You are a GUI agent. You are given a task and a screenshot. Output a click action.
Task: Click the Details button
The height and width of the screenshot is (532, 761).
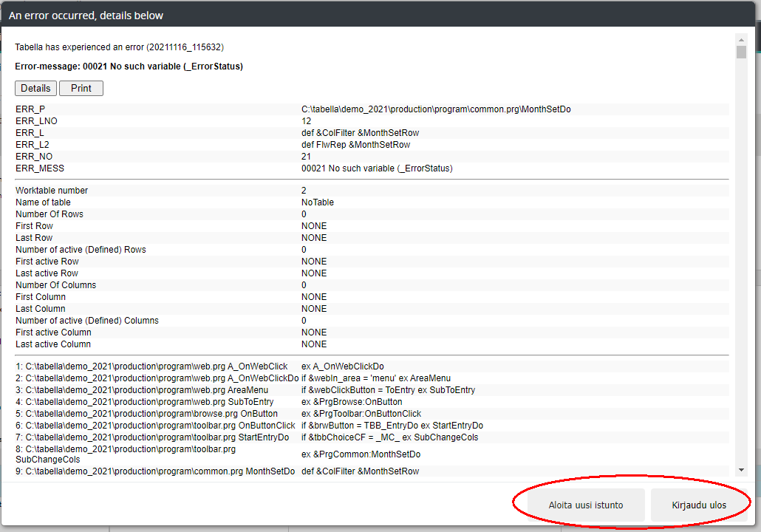[35, 88]
